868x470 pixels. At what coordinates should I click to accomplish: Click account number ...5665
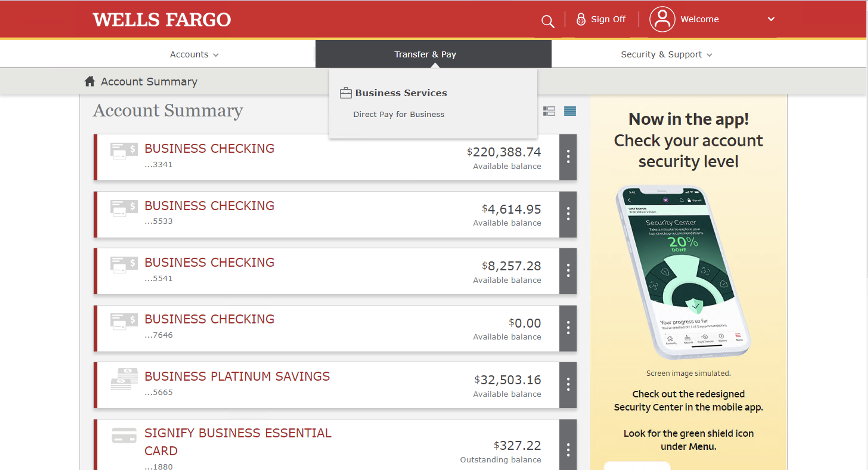click(158, 392)
